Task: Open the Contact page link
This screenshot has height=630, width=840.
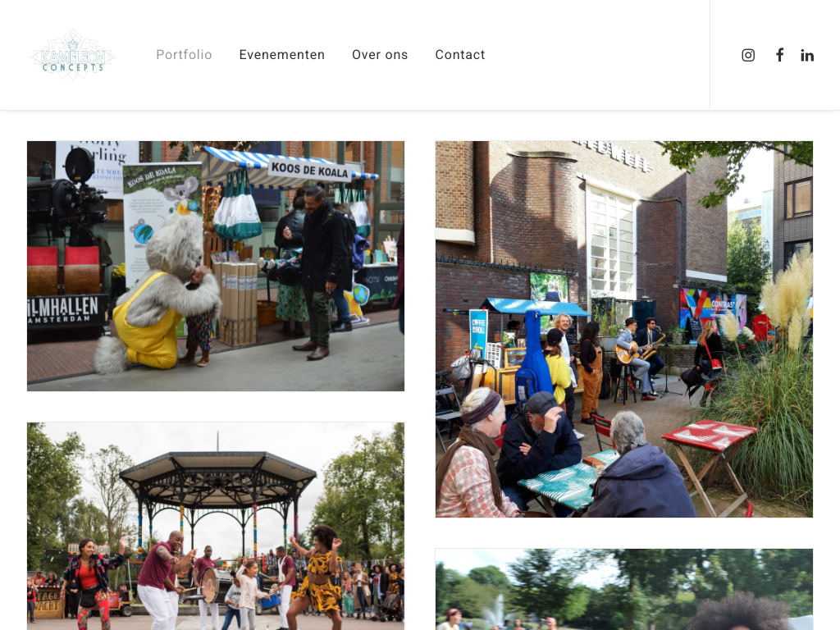Action: click(x=460, y=55)
